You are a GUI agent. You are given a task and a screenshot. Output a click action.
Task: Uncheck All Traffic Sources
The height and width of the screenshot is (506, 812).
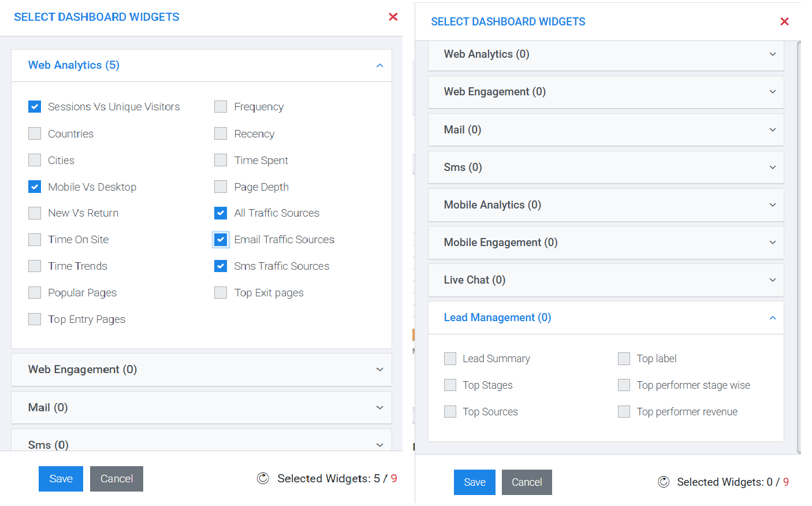coord(221,213)
